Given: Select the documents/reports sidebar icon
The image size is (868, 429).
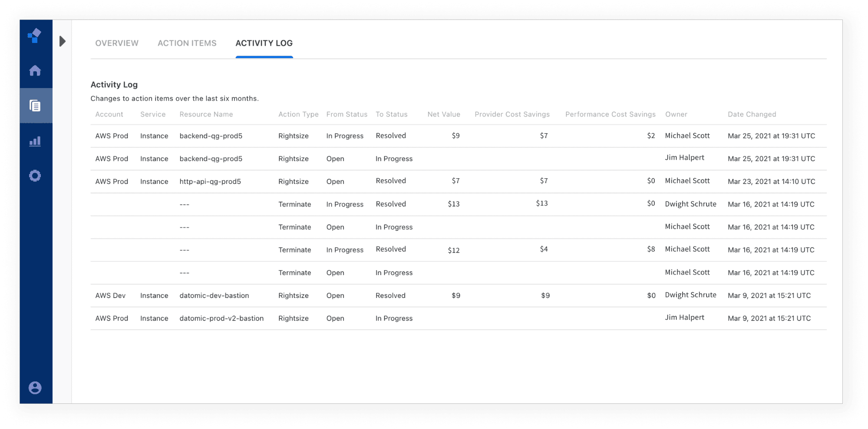Looking at the screenshot, I should pyautogui.click(x=35, y=105).
